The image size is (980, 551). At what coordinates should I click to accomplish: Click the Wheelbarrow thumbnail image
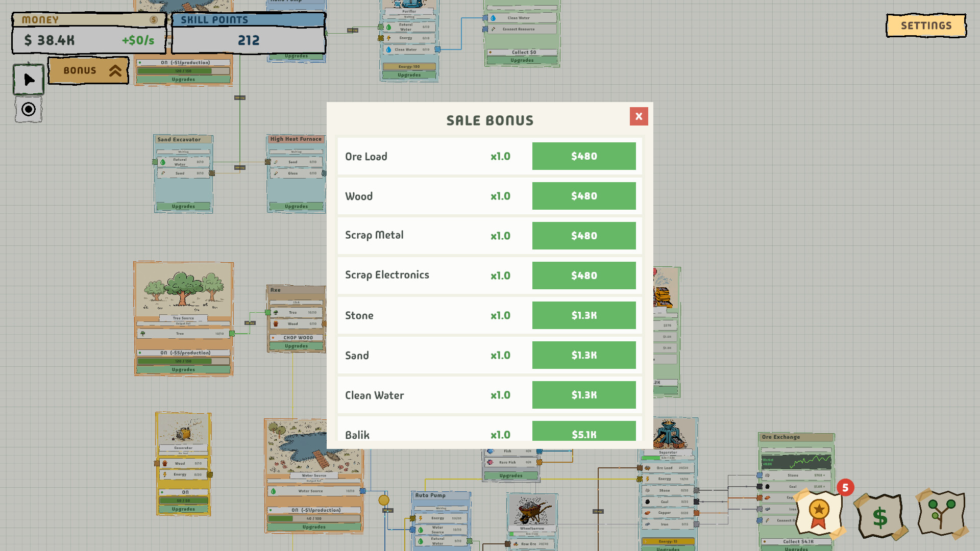(x=532, y=510)
